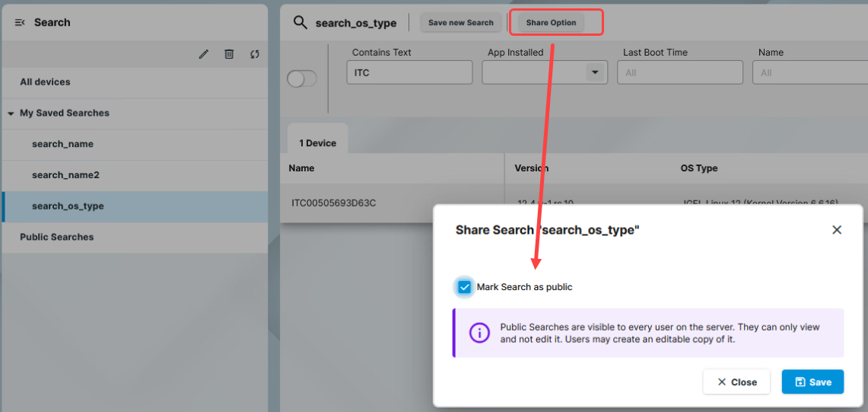Viewport: 868px width, 412px height.
Task: Collapse the Search sidebar menu icon
Action: pos(20,23)
